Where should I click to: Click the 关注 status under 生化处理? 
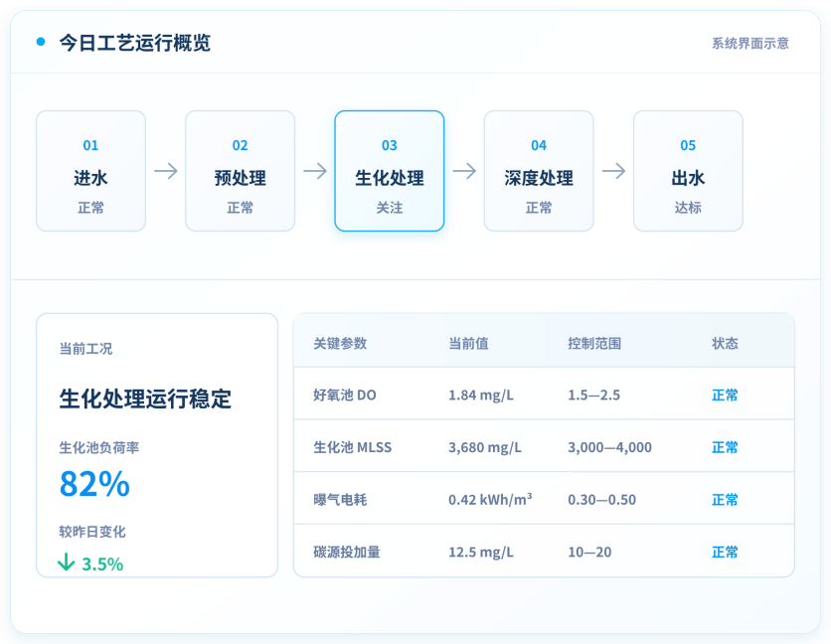[x=390, y=208]
